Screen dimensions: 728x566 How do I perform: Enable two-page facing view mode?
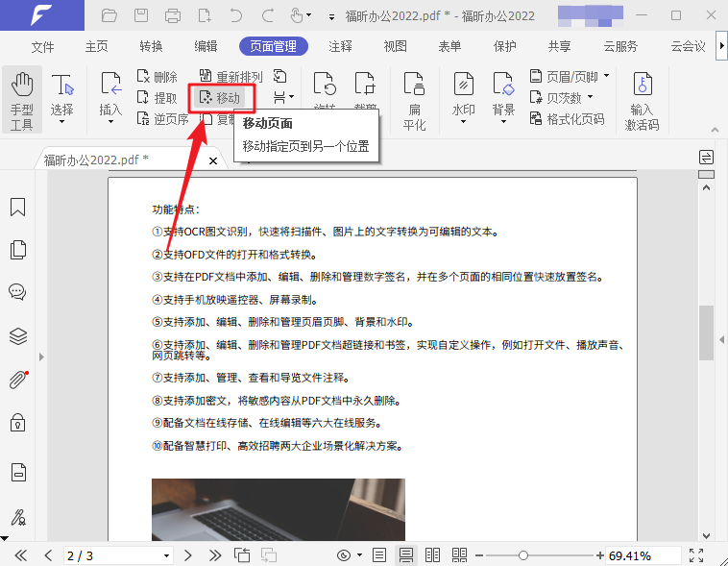432,555
